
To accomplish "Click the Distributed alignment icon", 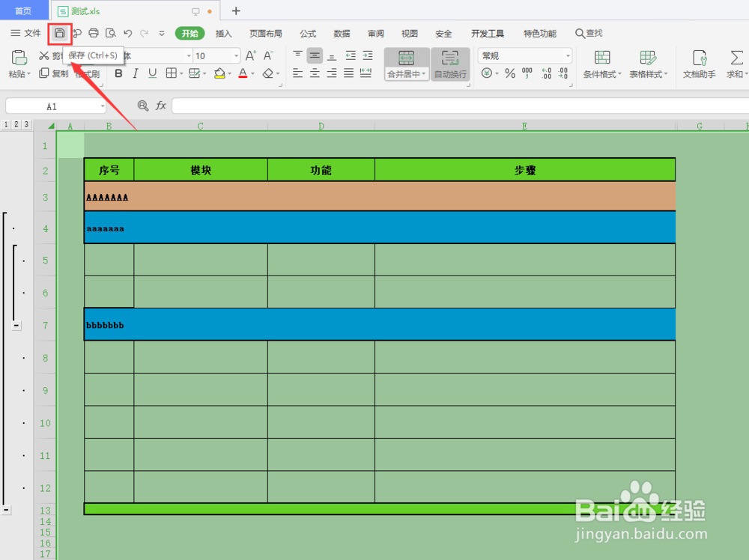I will click(366, 73).
